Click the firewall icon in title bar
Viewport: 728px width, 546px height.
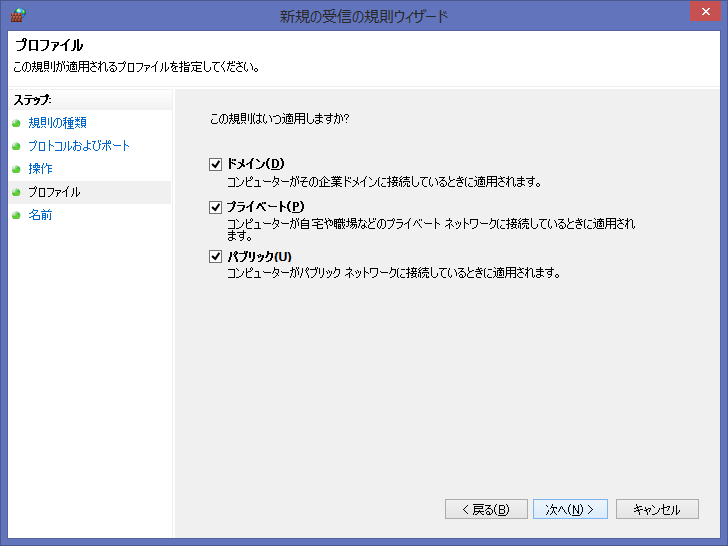pos(18,15)
